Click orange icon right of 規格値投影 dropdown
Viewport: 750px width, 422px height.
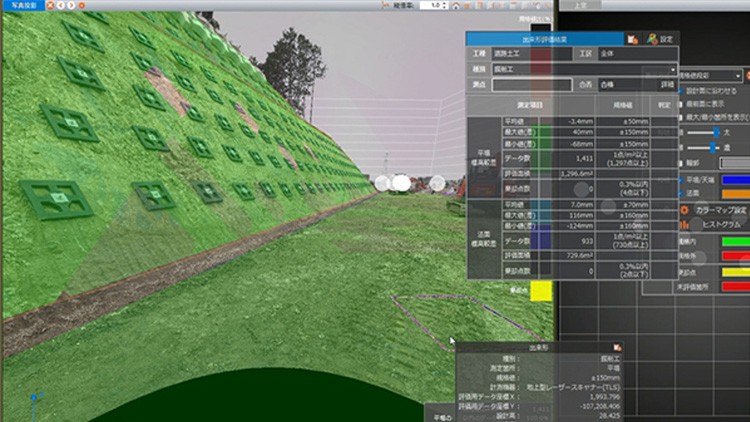(748, 76)
